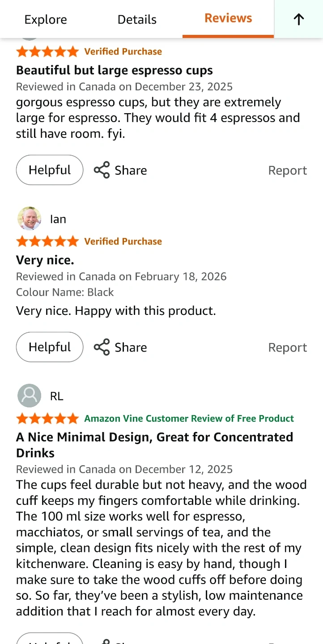Screen dimensions: 323x644
Task: Report the large espresso cups review
Action: click(287, 170)
